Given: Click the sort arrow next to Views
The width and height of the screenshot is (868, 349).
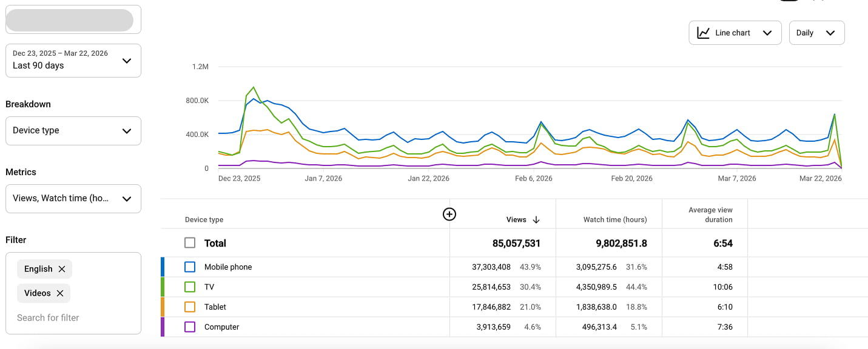Looking at the screenshot, I should (535, 219).
